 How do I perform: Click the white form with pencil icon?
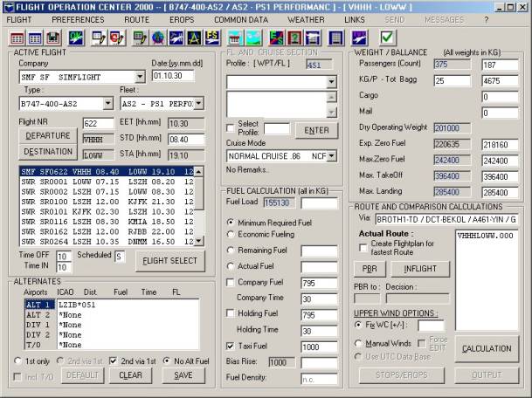pos(99,38)
